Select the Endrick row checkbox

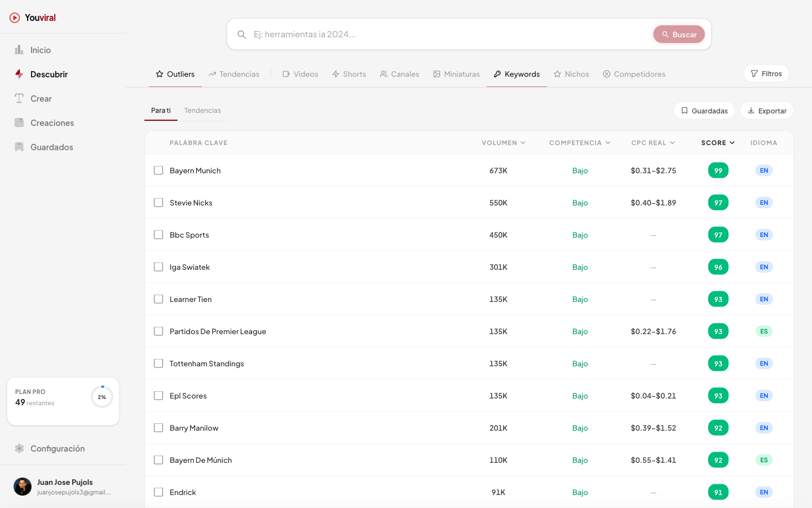[x=158, y=492]
